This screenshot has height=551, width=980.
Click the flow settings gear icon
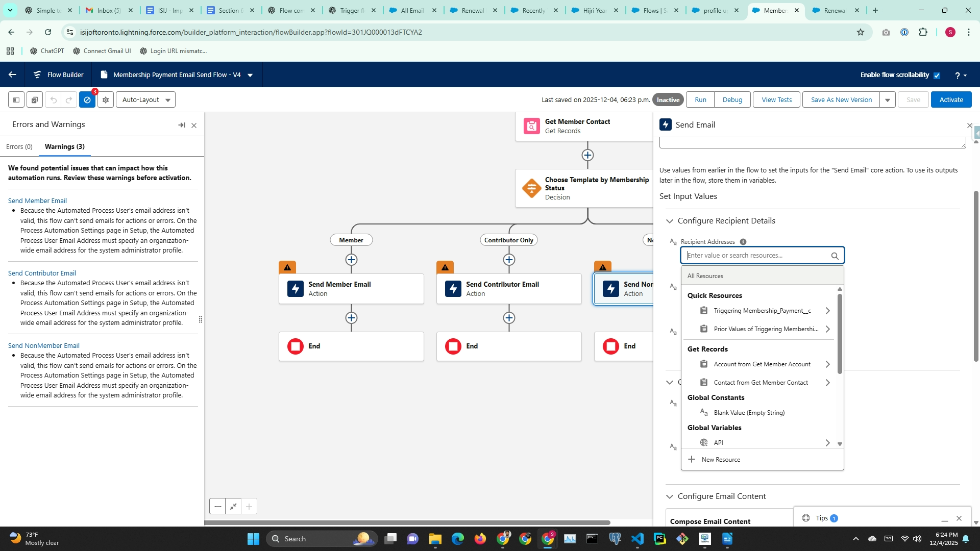click(x=106, y=100)
